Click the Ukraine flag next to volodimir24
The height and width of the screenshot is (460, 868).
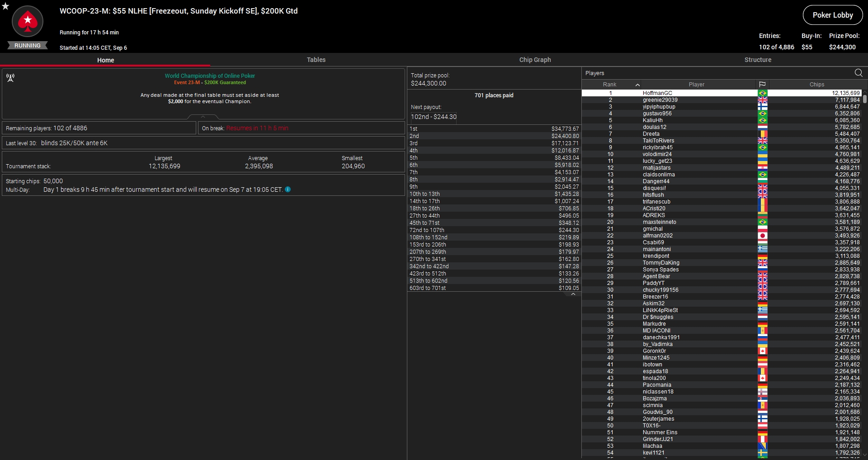point(762,154)
